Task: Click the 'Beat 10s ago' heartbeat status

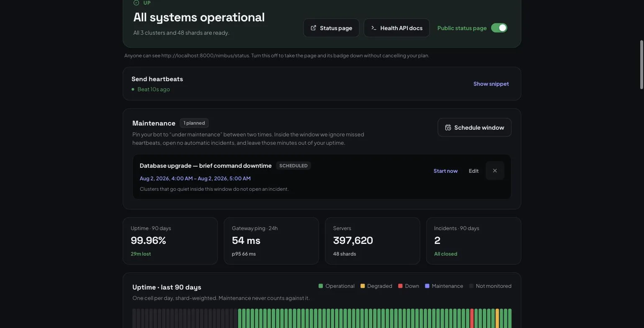Action: (154, 89)
